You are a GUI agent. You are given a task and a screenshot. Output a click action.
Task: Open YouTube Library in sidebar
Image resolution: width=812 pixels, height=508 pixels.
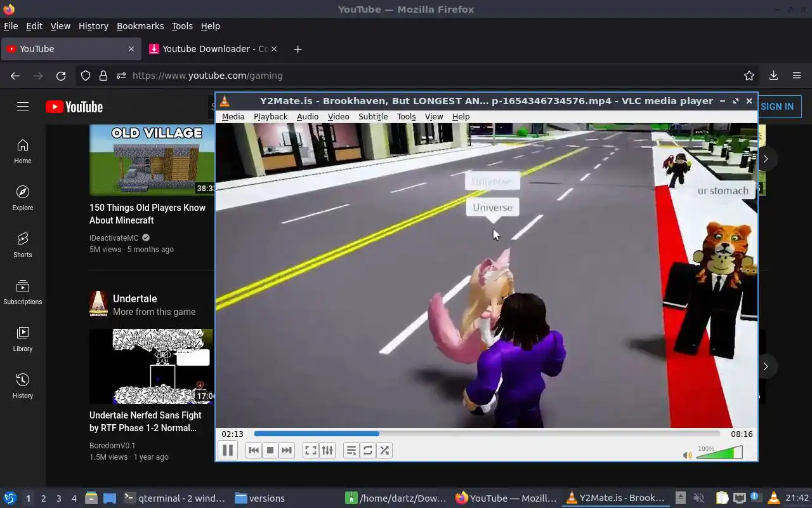[x=23, y=339]
